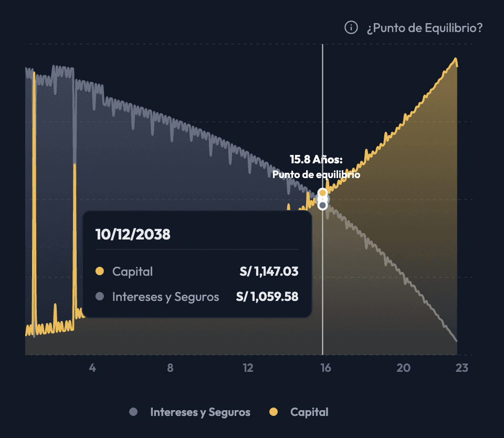This screenshot has width=504, height=438.
Task: Click the year 4 label on x-axis
Action: [92, 368]
